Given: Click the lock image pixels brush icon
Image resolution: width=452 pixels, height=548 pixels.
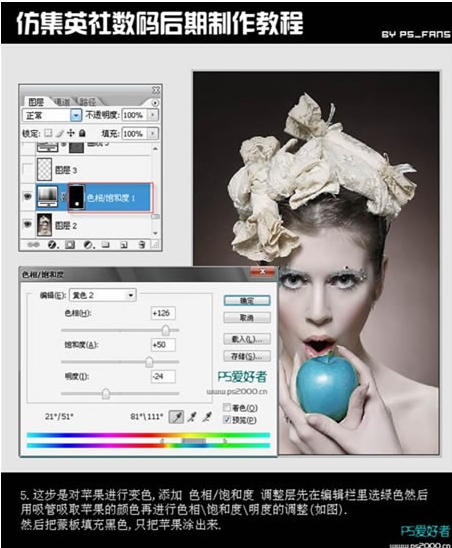Looking at the screenshot, I should coord(59,133).
